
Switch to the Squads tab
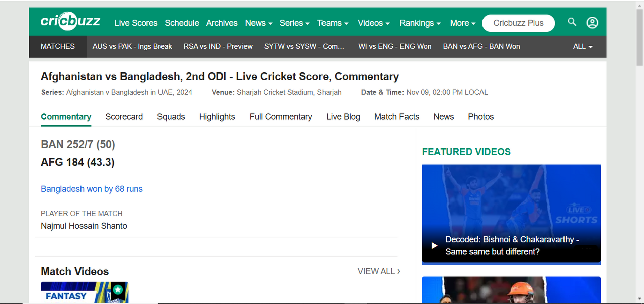pos(171,117)
